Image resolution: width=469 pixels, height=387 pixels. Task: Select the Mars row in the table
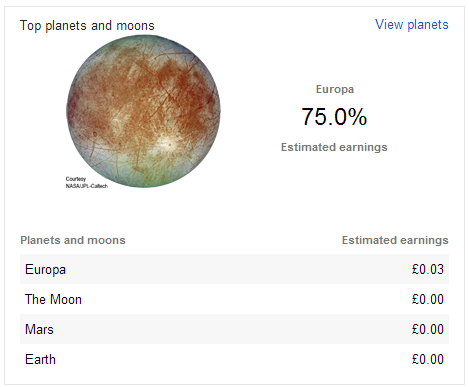234,329
